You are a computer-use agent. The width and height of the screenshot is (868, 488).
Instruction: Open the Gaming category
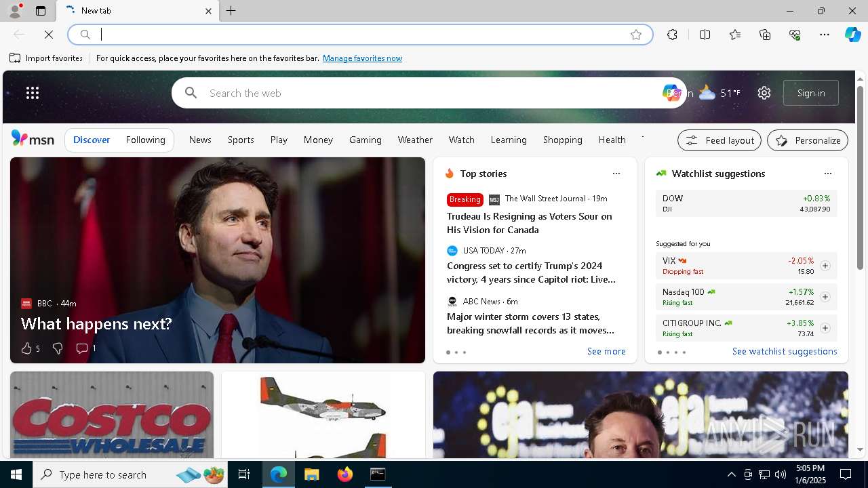click(366, 140)
